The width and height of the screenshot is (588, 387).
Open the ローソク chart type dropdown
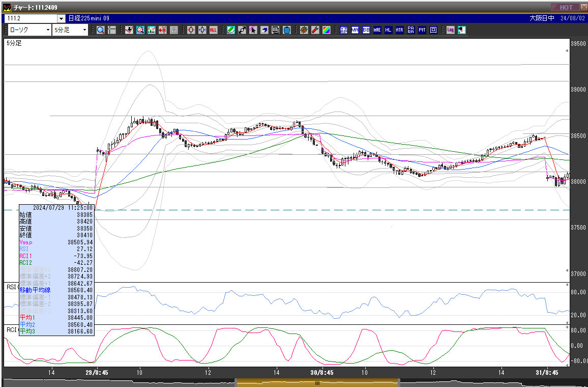tap(30, 30)
